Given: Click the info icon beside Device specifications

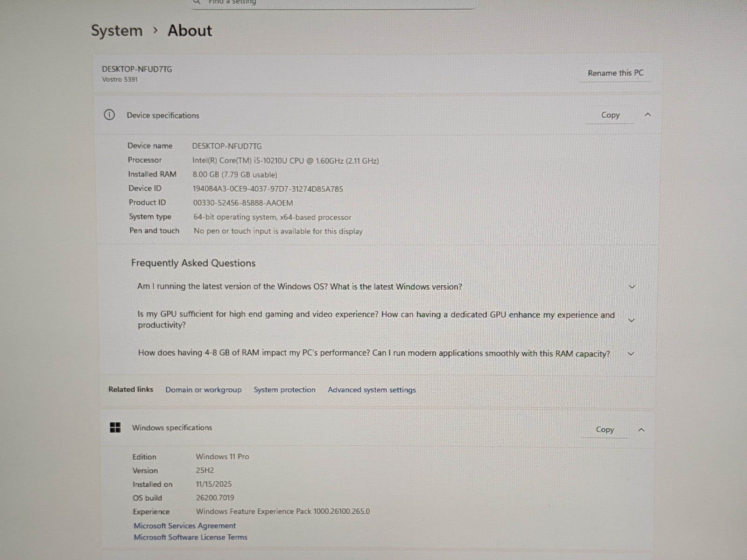Looking at the screenshot, I should click(x=109, y=115).
